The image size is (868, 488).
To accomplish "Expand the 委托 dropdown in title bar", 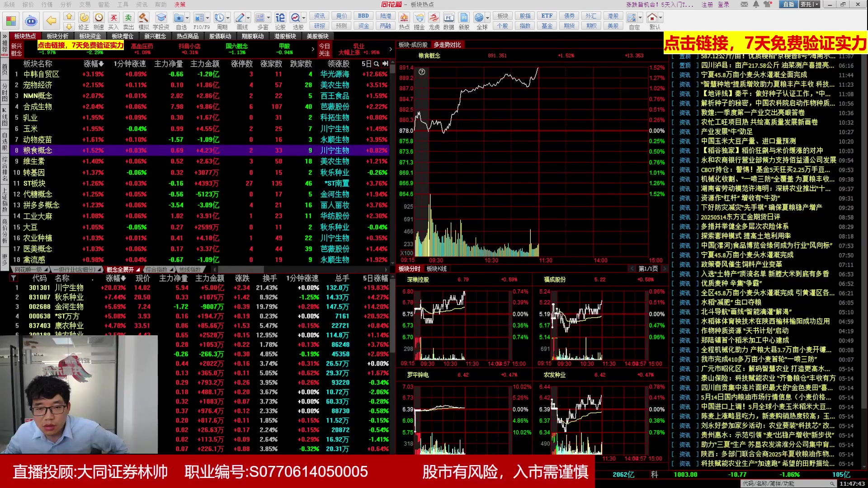I will pos(816,5).
